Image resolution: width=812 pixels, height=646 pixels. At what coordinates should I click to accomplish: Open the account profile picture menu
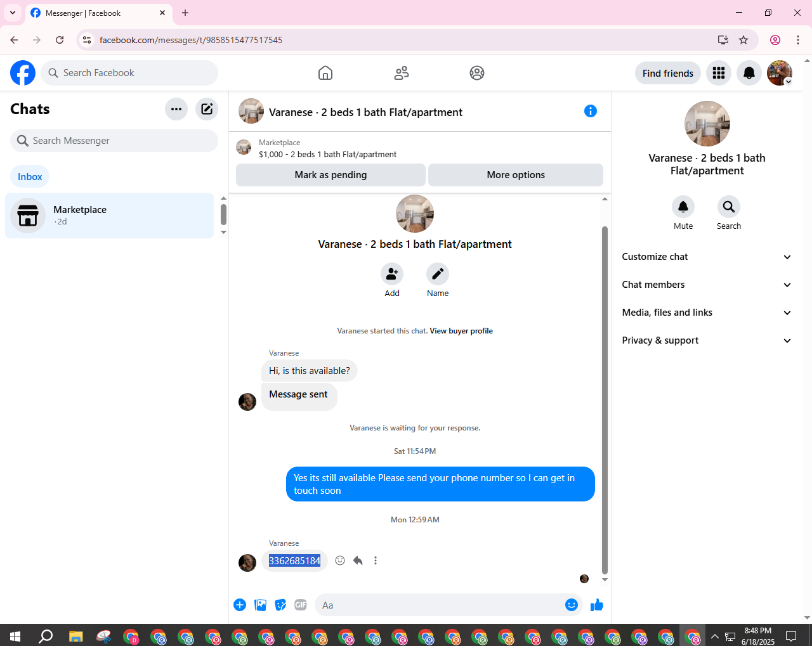point(780,73)
